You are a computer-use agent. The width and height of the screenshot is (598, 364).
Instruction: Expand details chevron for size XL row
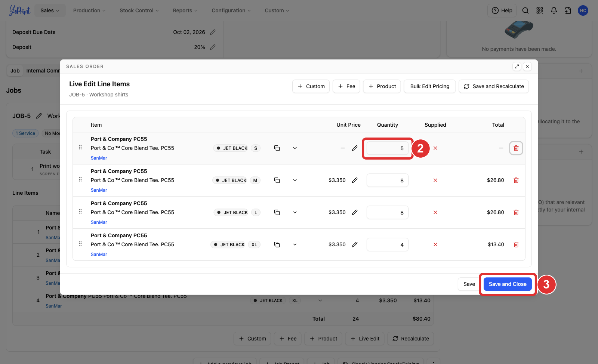pyautogui.click(x=295, y=245)
